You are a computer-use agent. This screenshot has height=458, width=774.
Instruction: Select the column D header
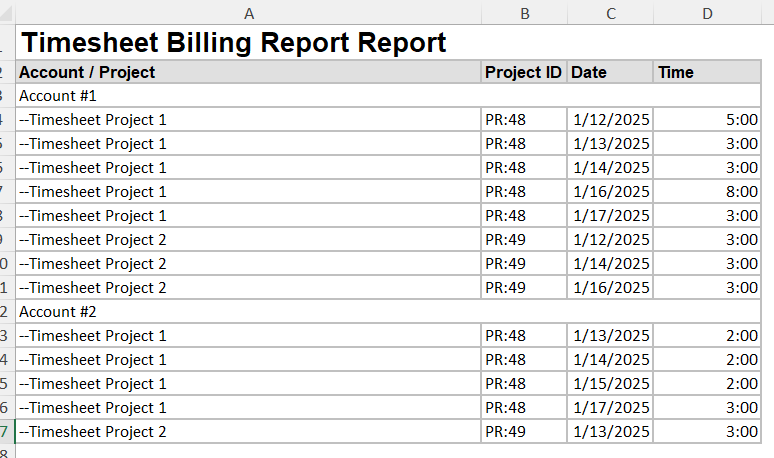point(707,12)
